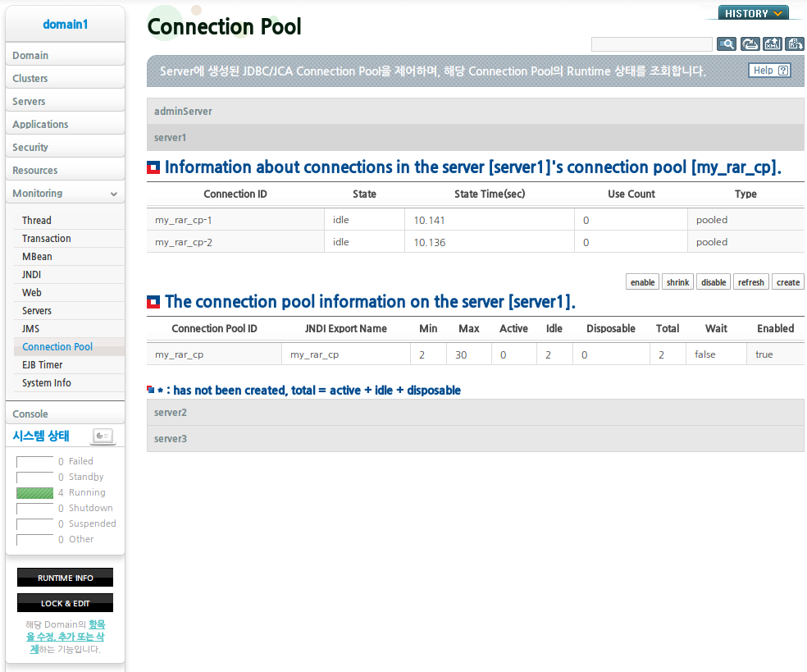Open the Security menu
Viewport: 807px width, 672px height.
[65, 147]
